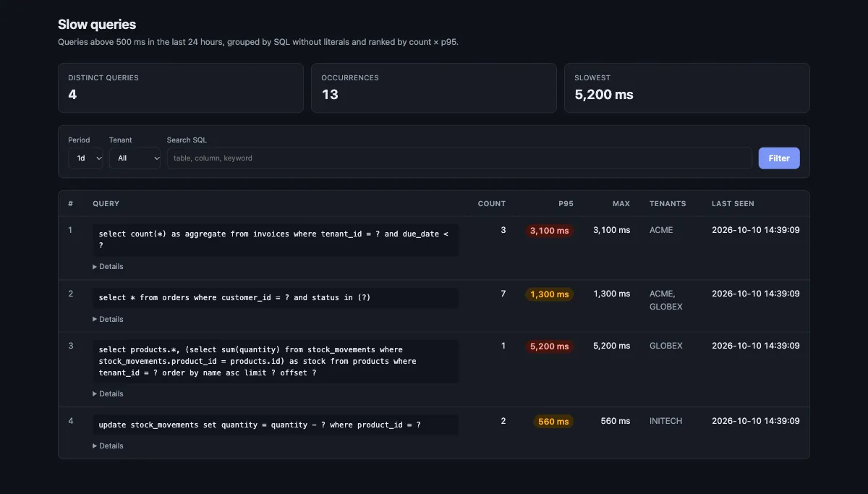Click the Filter button
This screenshot has height=494, width=868.
pos(779,158)
